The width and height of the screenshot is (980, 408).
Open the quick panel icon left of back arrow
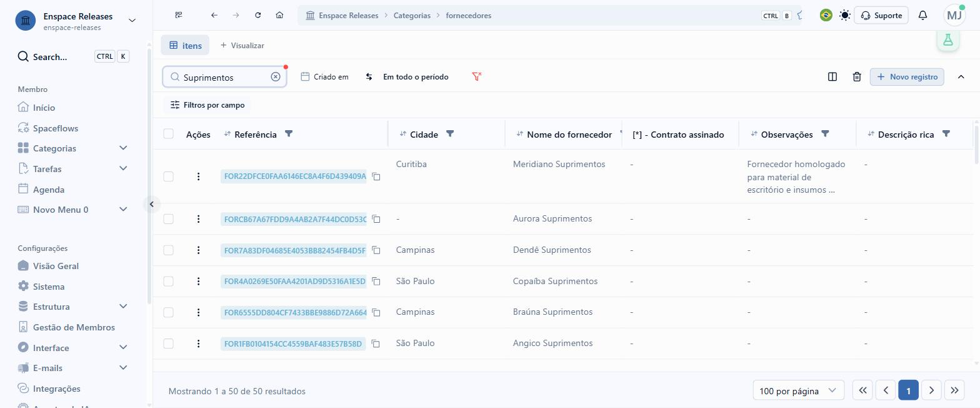click(x=179, y=15)
